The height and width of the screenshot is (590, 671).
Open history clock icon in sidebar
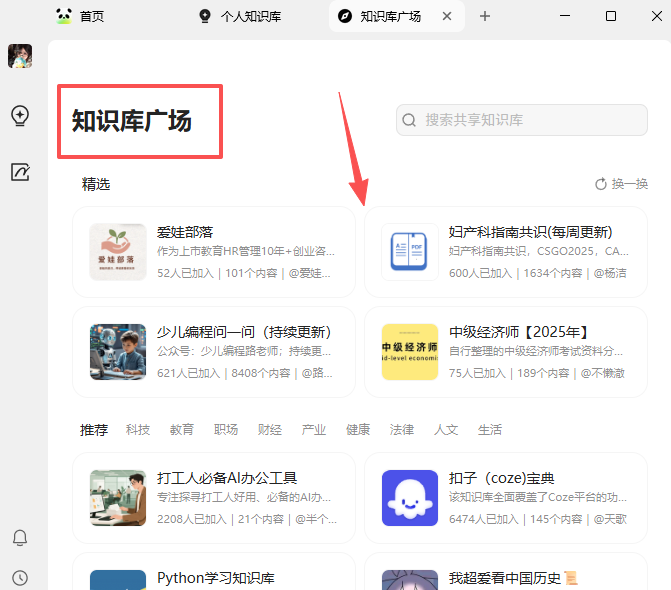20,577
